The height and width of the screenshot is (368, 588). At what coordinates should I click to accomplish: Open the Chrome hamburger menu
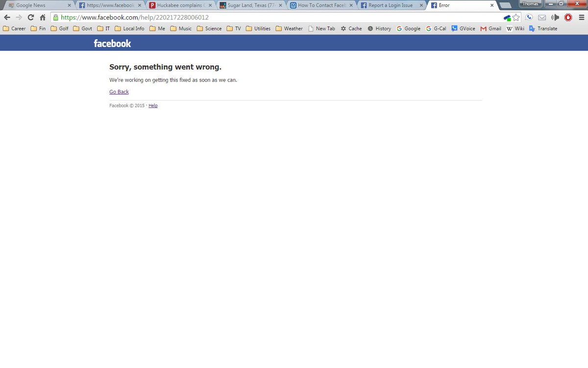pyautogui.click(x=581, y=17)
